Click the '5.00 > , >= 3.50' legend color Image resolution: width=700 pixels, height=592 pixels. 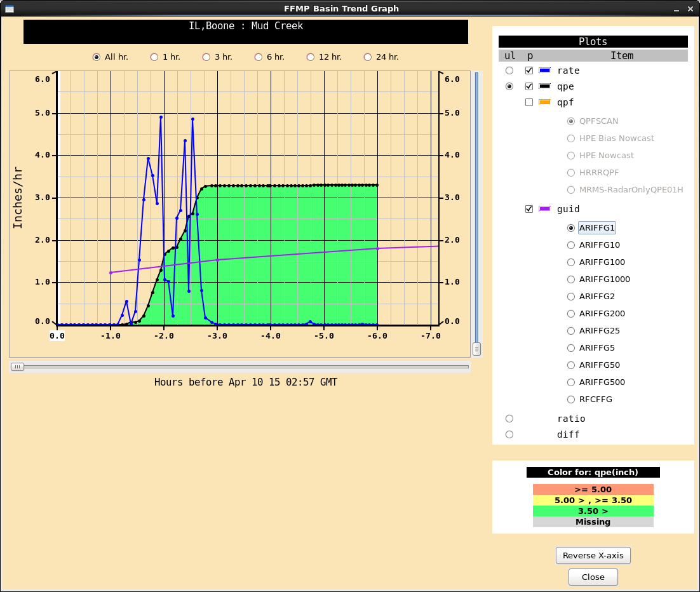[593, 500]
